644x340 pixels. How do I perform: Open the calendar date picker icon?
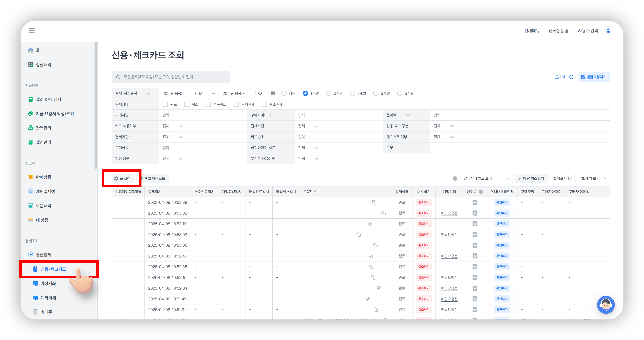(x=273, y=93)
